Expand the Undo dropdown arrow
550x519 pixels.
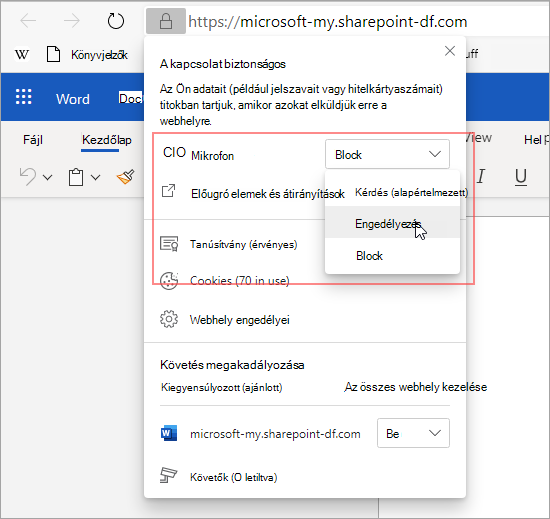[48, 177]
